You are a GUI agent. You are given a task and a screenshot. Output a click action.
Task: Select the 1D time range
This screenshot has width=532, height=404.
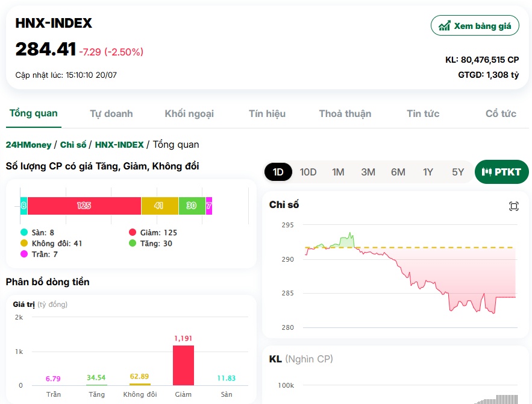click(278, 172)
